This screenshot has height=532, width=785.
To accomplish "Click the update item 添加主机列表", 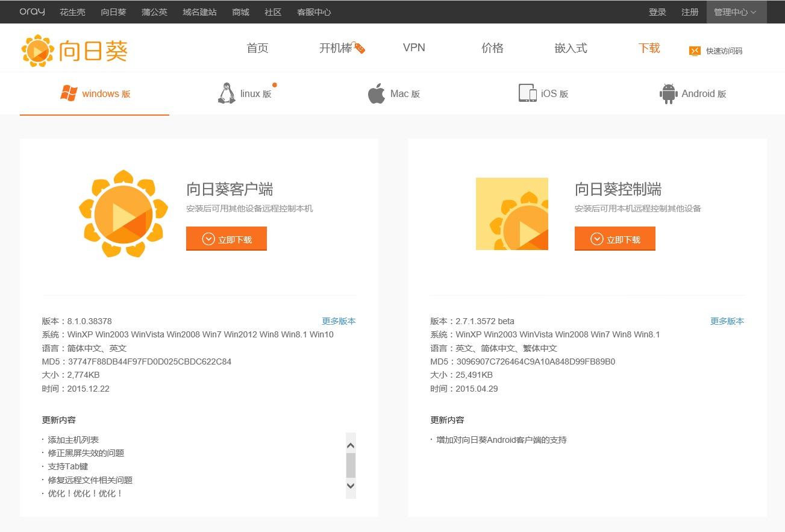I will coord(73,440).
